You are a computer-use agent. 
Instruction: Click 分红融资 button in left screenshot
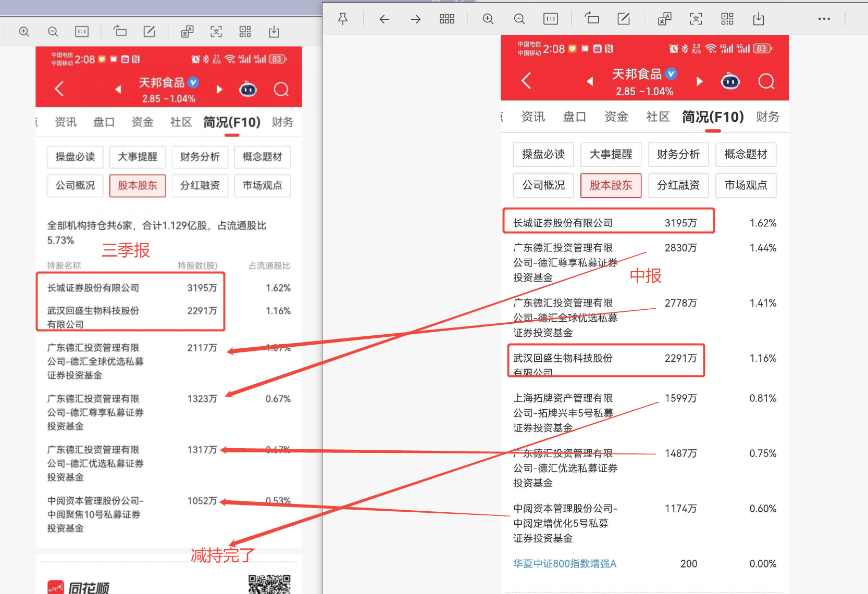coord(200,186)
